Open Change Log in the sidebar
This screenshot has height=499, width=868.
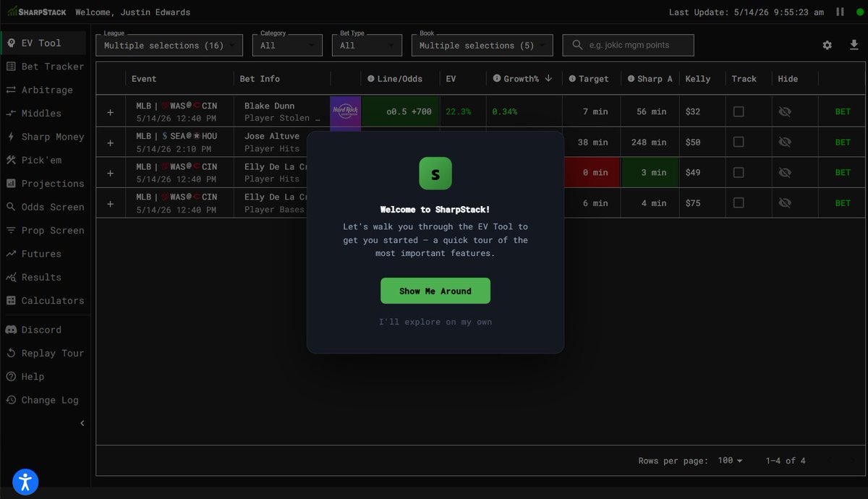(x=43, y=400)
